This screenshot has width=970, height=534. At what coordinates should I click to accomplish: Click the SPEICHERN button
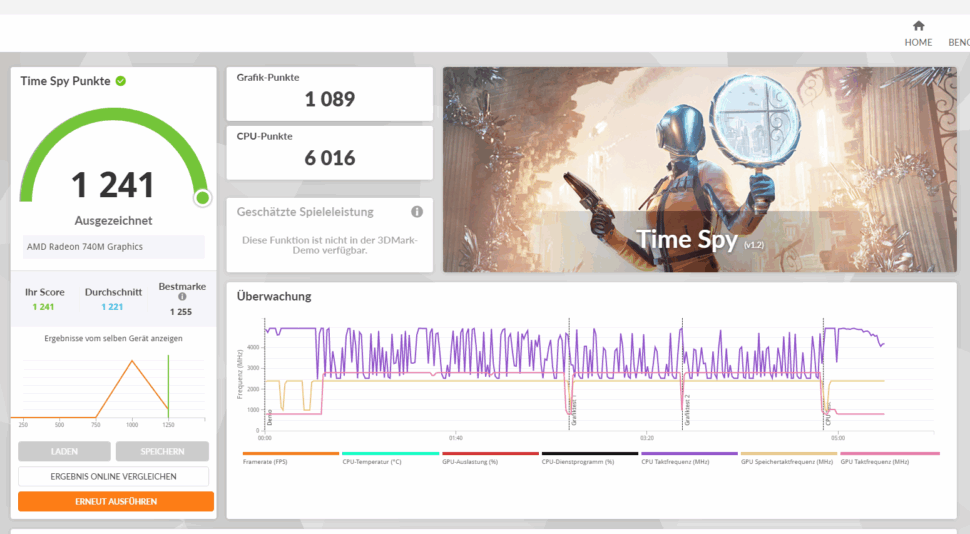click(x=162, y=451)
